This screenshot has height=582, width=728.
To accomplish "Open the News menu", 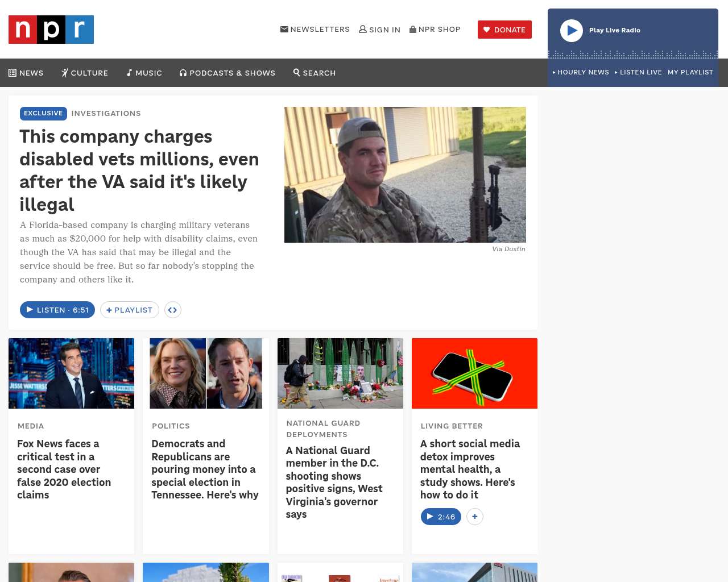I will pyautogui.click(x=26, y=73).
